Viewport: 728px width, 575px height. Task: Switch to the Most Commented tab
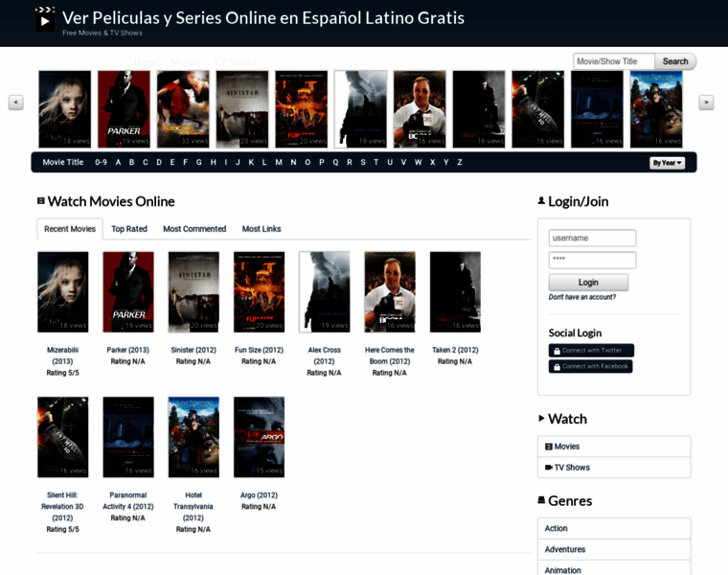(194, 229)
